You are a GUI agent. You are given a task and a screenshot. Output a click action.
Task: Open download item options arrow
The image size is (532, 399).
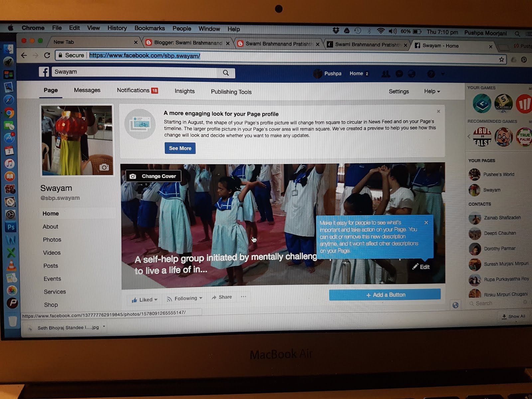104,327
